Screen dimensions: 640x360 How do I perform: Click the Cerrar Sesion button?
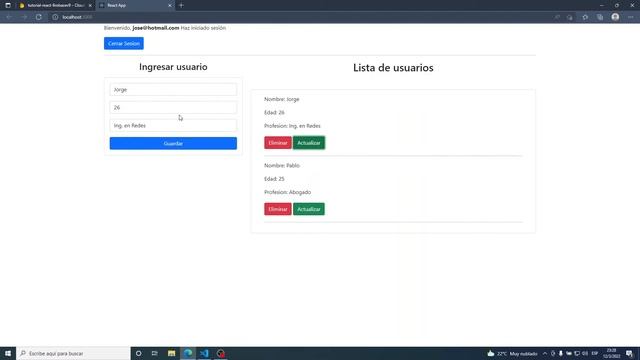click(124, 43)
